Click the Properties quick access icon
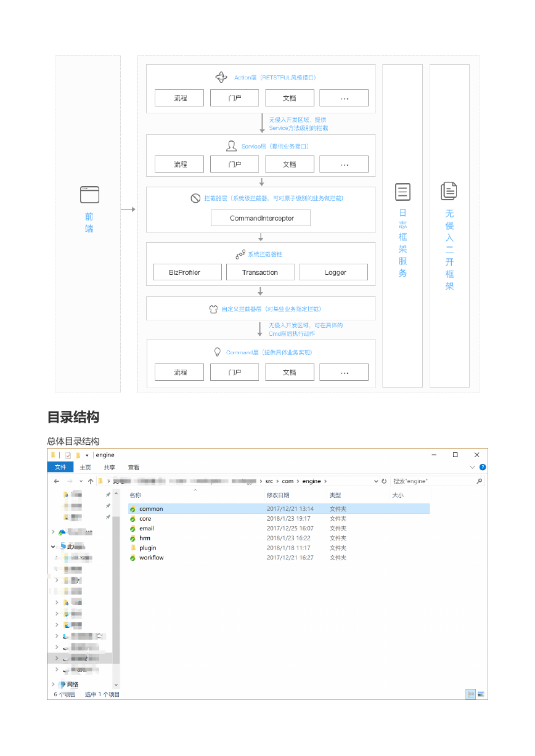Viewport: 535px width, 756px height. coord(68,455)
